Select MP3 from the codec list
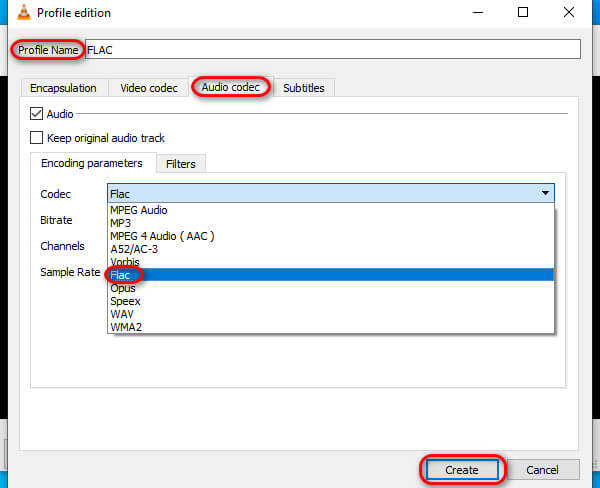 click(x=122, y=223)
